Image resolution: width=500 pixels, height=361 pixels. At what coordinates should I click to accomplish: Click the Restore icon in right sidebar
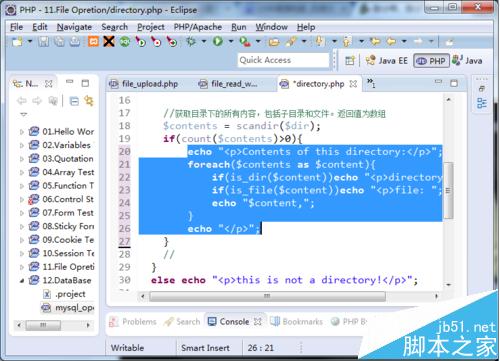[482, 89]
